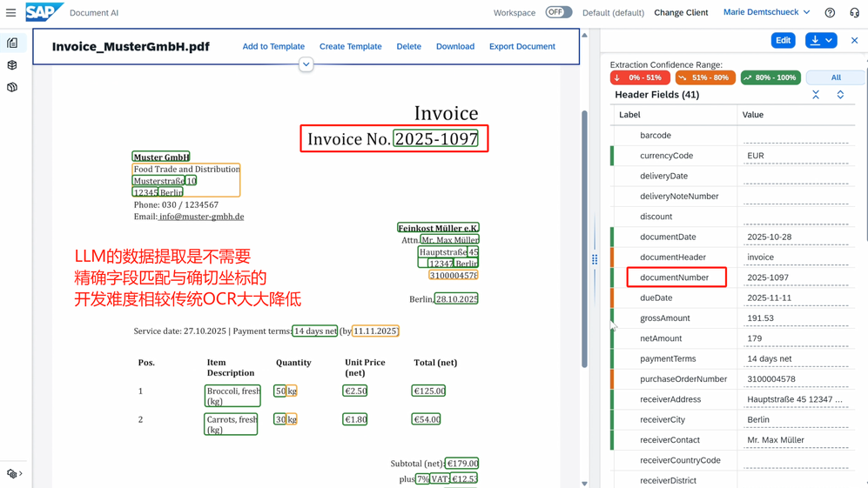Image resolution: width=868 pixels, height=488 pixels.
Task: Click the grossAmount value 191.53
Action: coord(760,318)
